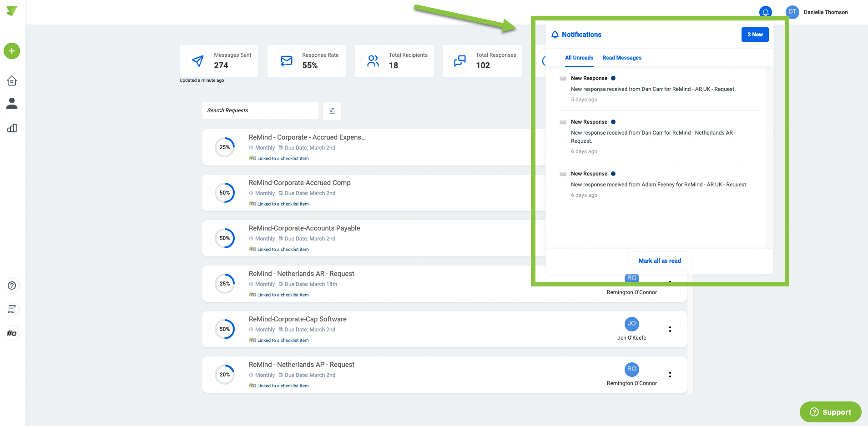Viewport: 868px width, 426px height.
Task: Toggle unread dot on Adam Feeney notification
Action: pyautogui.click(x=613, y=174)
